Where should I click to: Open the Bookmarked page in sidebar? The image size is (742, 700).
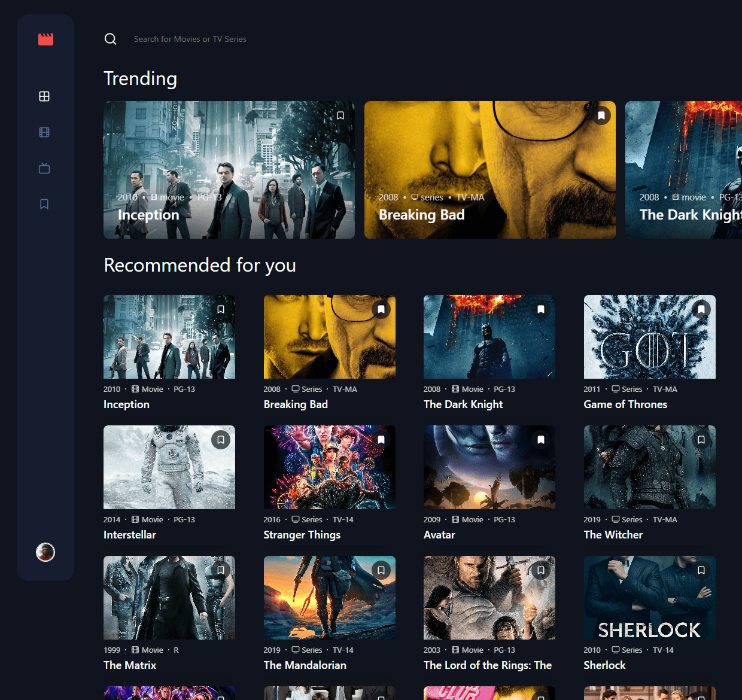44,204
